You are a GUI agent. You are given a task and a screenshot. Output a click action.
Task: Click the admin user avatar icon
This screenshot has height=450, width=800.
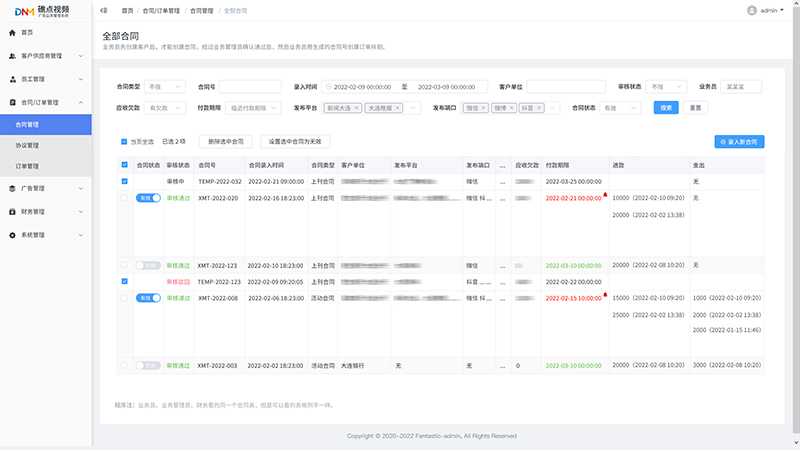[x=752, y=10]
